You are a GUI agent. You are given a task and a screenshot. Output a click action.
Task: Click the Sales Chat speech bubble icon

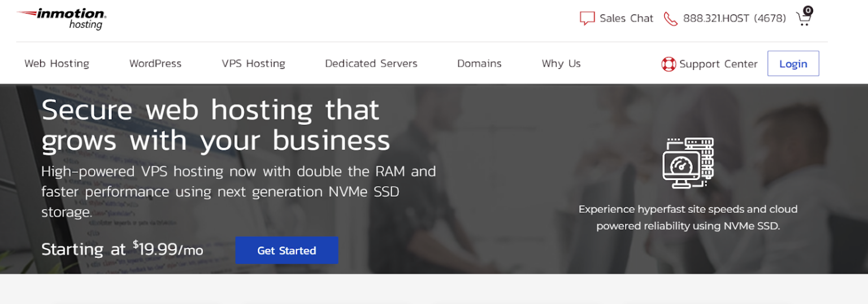point(587,18)
